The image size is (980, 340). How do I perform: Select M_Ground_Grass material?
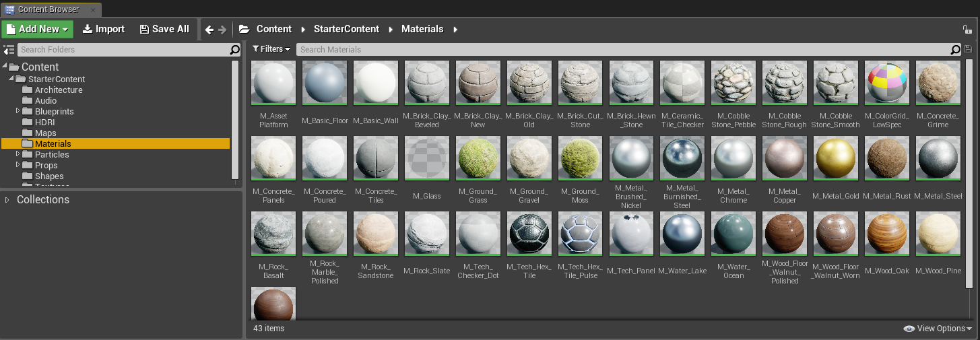pyautogui.click(x=478, y=170)
